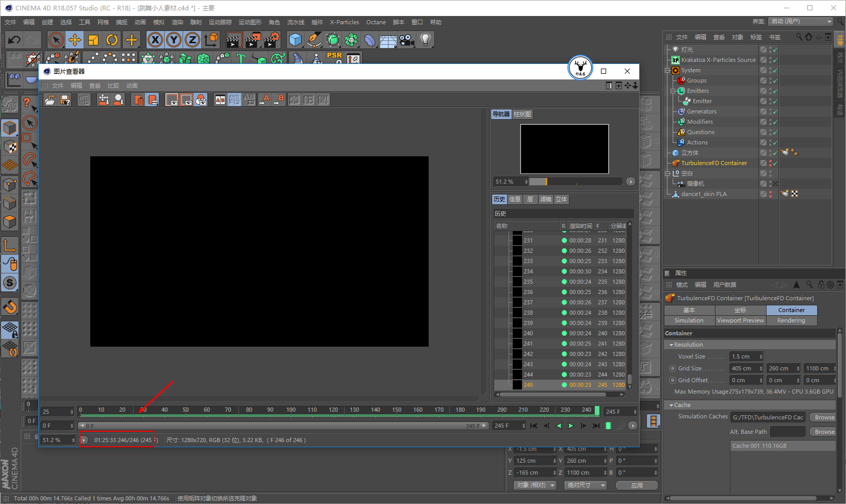The height and width of the screenshot is (504, 846).
Task: Jump to last frame in Picture Viewer
Action: click(x=596, y=426)
